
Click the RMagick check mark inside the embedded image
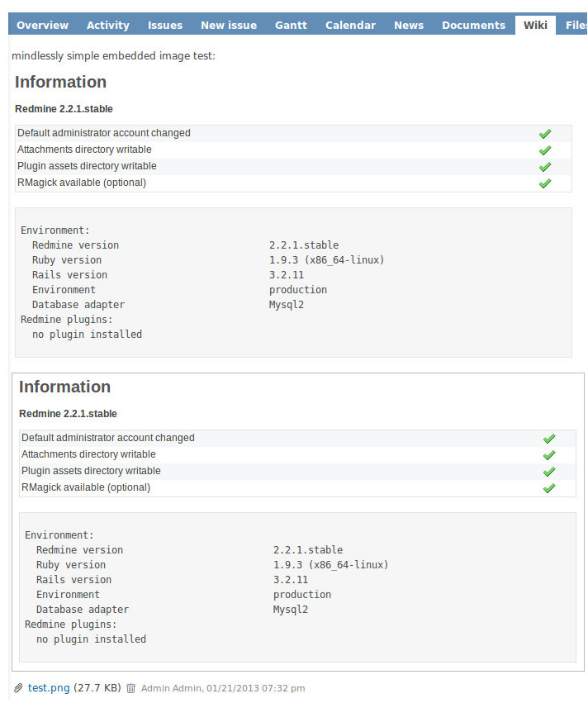point(549,488)
